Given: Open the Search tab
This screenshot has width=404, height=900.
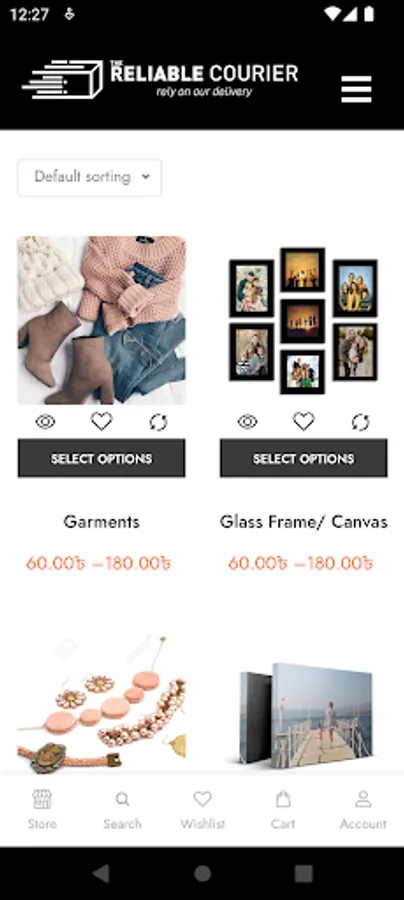Looking at the screenshot, I should 122,810.
